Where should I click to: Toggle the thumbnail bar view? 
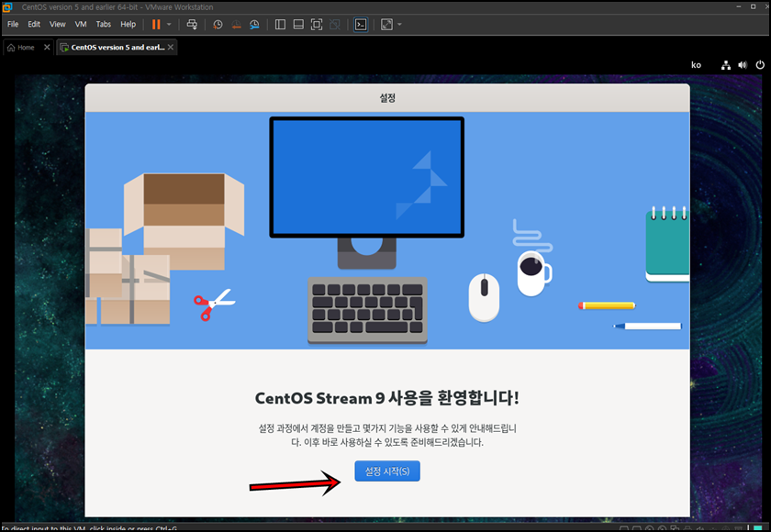(298, 24)
